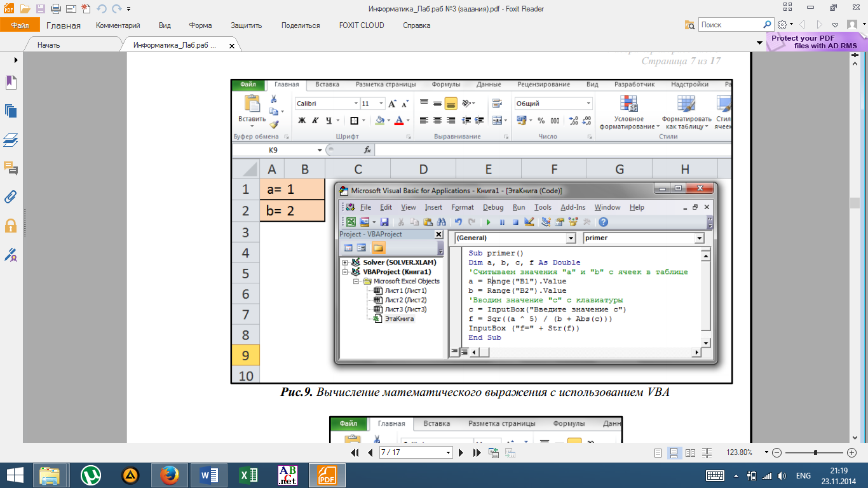Screen dimensions: 868x488
Task: Open the search settings gear dropdown
Action: click(x=785, y=25)
